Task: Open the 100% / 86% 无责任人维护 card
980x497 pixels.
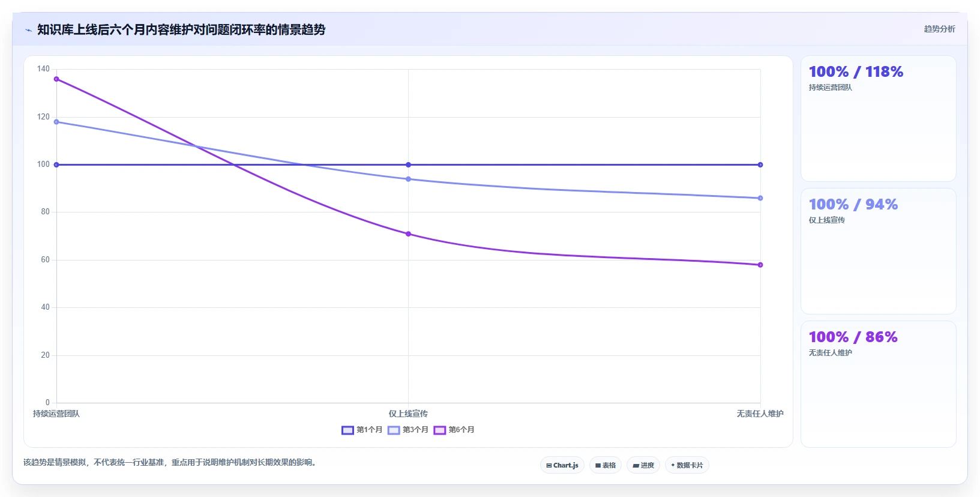Action: (x=879, y=384)
